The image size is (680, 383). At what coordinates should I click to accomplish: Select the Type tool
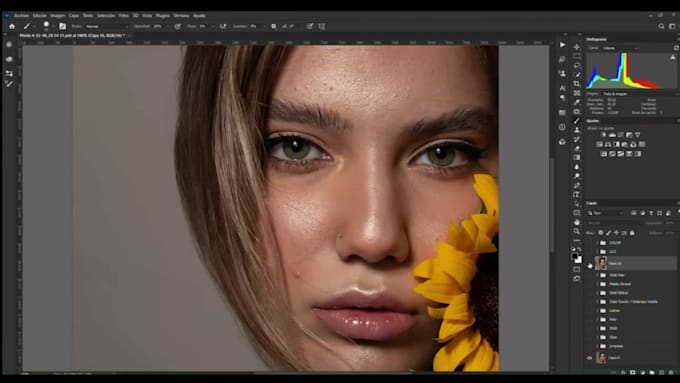576,194
